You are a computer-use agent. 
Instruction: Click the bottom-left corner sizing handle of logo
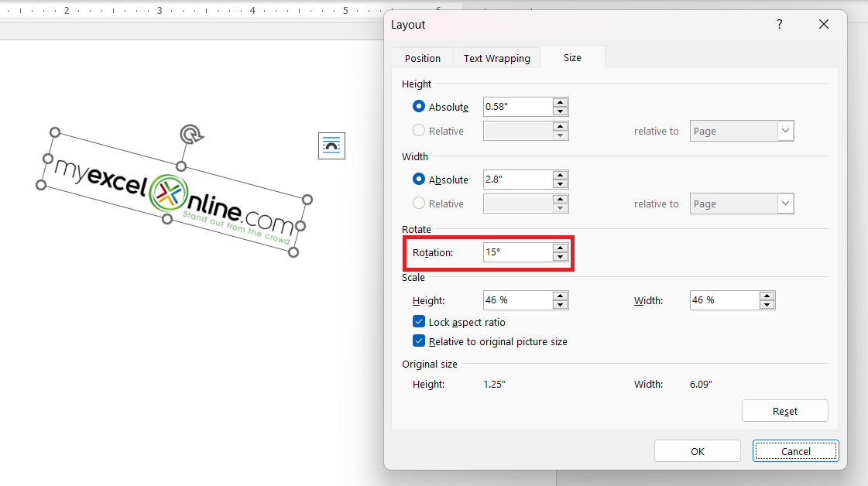tap(41, 185)
